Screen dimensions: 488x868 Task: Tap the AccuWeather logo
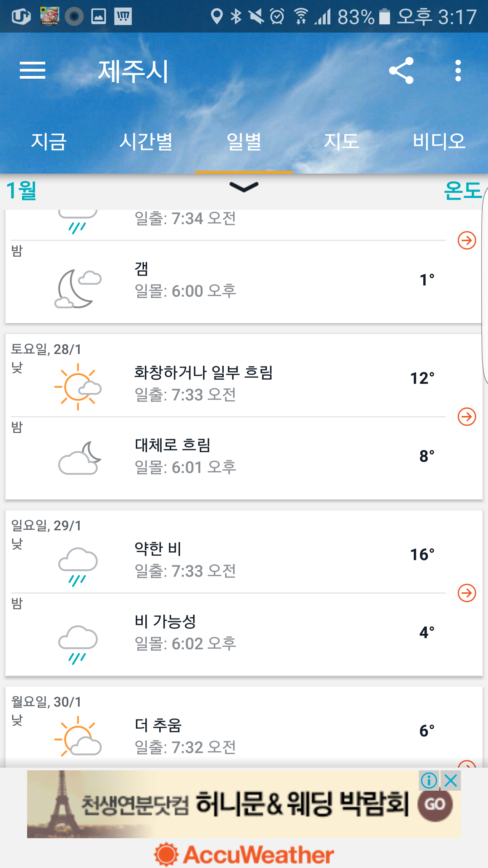tap(244, 854)
